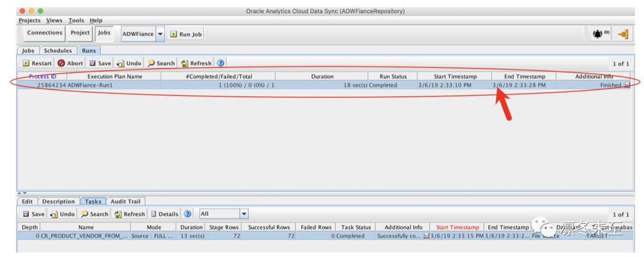This screenshot has height=257, width=644.
Task: Click Details in the tasks toolbar
Action: (165, 214)
